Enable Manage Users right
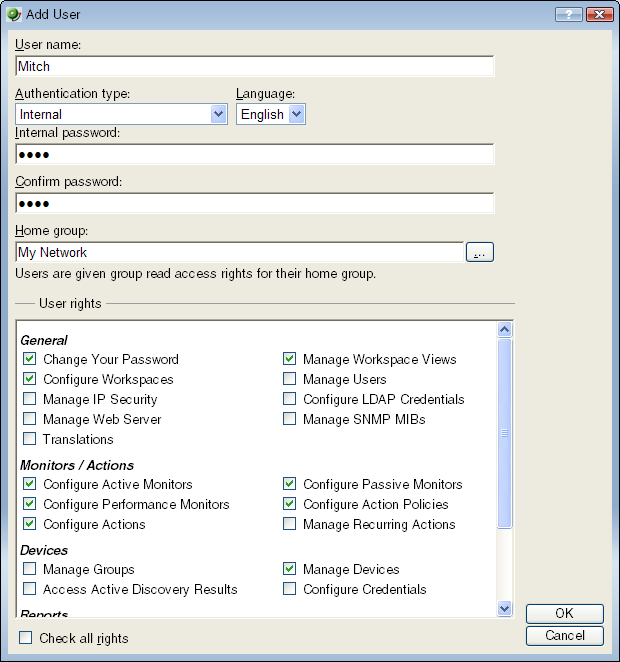 tap(290, 379)
